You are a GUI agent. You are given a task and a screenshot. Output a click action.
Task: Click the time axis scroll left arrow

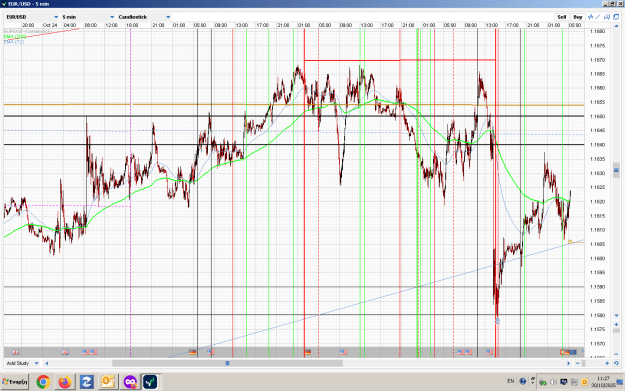pos(47,363)
